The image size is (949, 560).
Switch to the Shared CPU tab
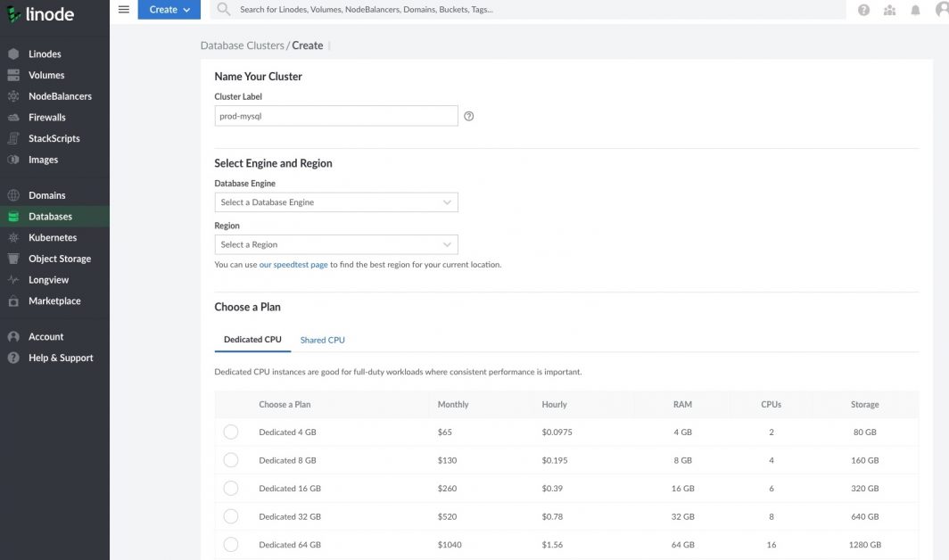(322, 340)
